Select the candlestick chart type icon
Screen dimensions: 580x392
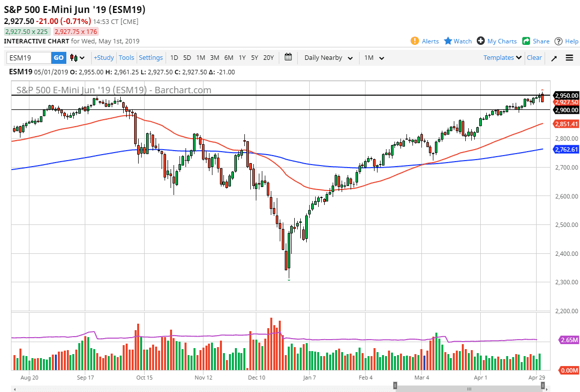[73, 57]
